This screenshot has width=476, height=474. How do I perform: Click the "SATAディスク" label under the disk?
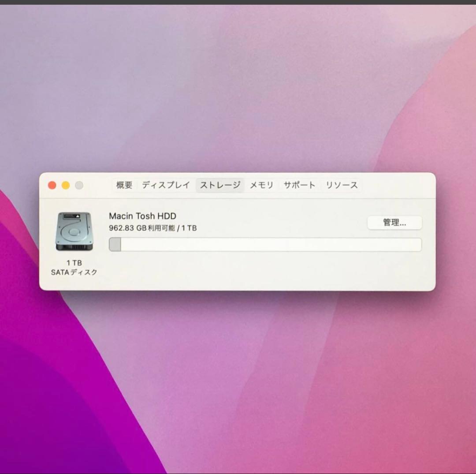[x=74, y=272]
